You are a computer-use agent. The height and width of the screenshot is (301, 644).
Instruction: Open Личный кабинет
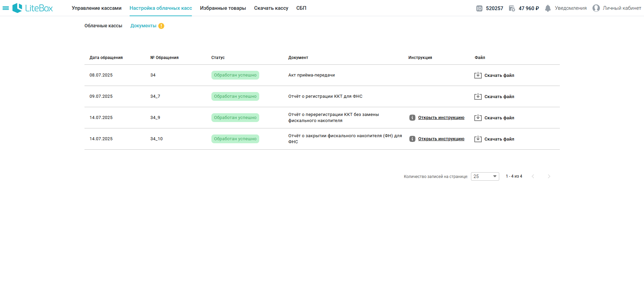[622, 8]
